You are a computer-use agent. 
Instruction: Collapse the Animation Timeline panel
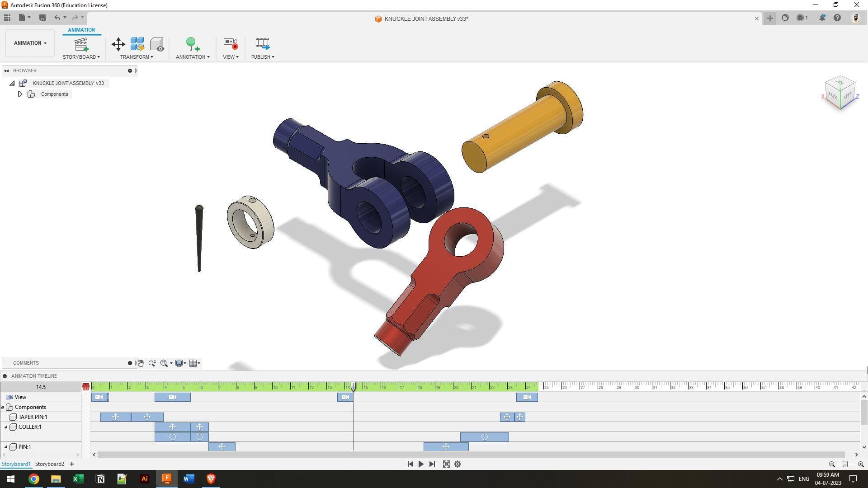click(x=5, y=376)
